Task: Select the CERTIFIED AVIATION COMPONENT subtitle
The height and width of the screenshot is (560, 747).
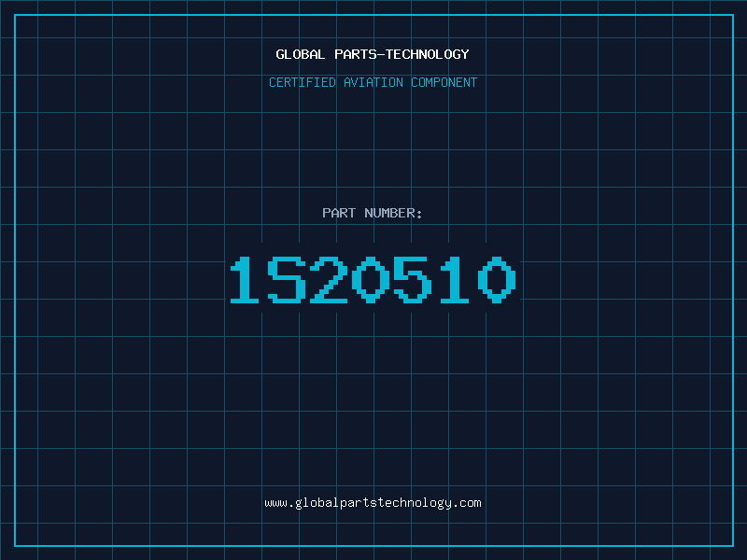Action: coord(373,82)
